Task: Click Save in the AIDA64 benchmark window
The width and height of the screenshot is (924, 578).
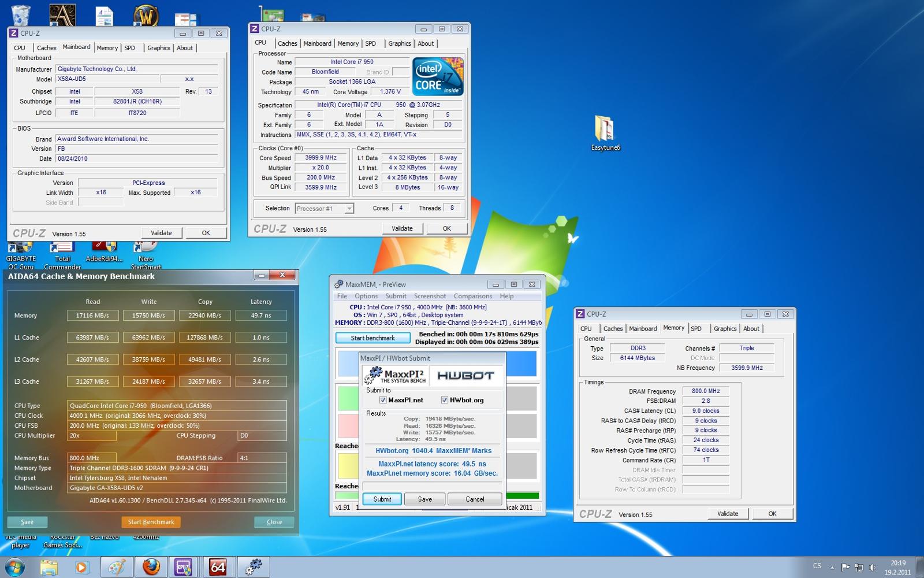Action: click(x=27, y=522)
